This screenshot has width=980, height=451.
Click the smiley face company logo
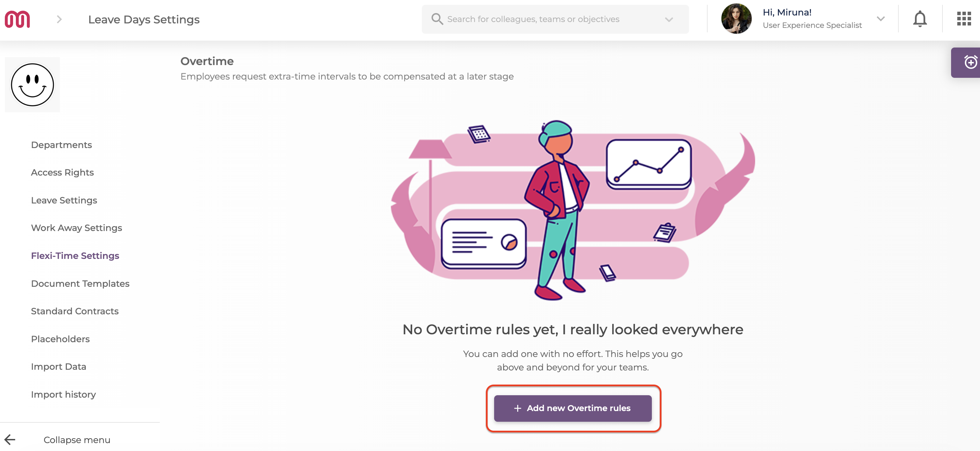(x=32, y=85)
